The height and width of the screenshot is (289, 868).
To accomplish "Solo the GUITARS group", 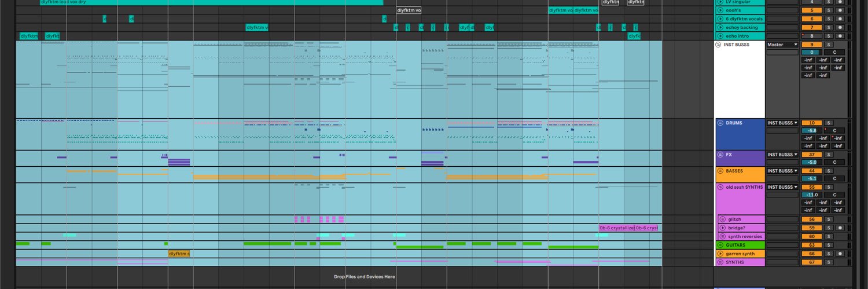I will (x=829, y=245).
